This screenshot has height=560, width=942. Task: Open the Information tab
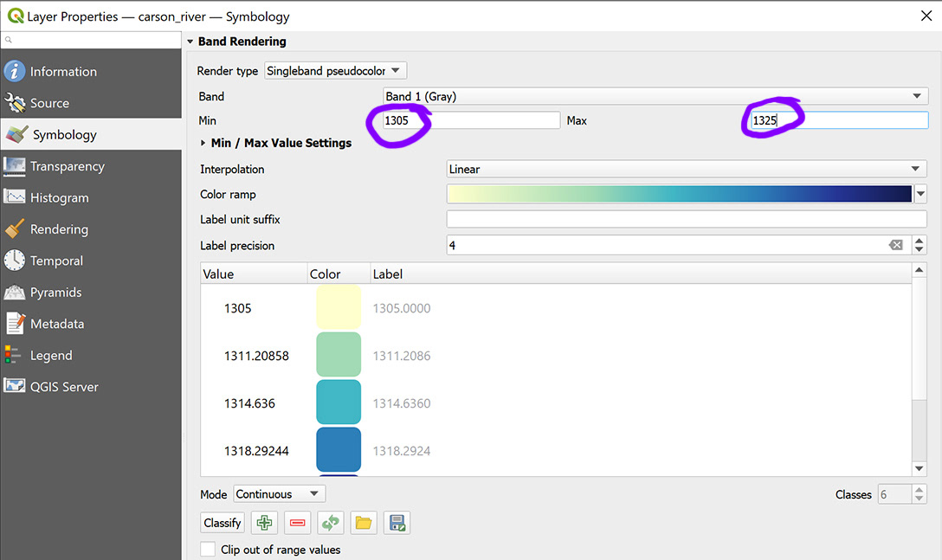(91, 72)
